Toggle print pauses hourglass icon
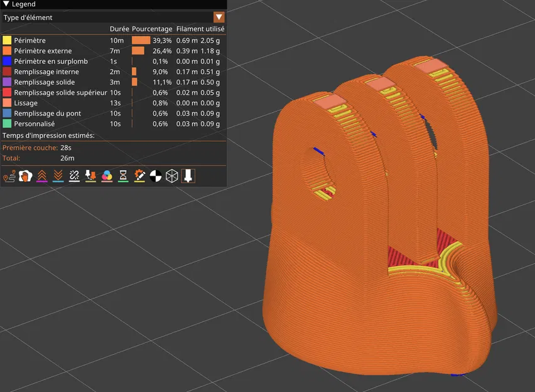This screenshot has width=535, height=392. point(123,176)
